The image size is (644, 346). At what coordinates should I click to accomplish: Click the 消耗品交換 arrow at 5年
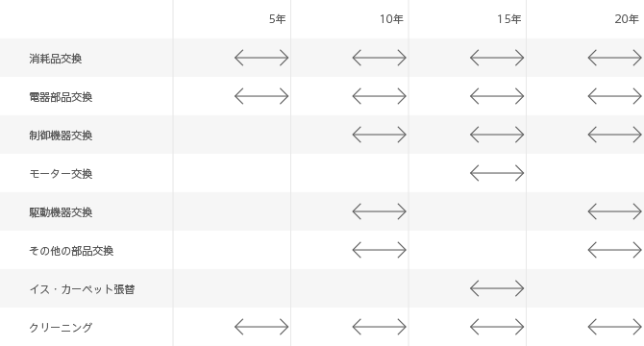261,58
